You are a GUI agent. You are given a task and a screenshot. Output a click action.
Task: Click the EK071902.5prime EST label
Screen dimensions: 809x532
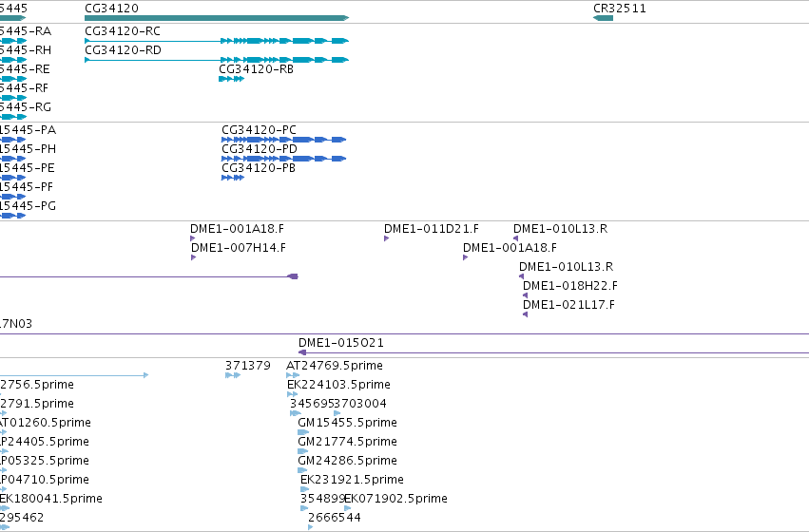click(x=395, y=500)
